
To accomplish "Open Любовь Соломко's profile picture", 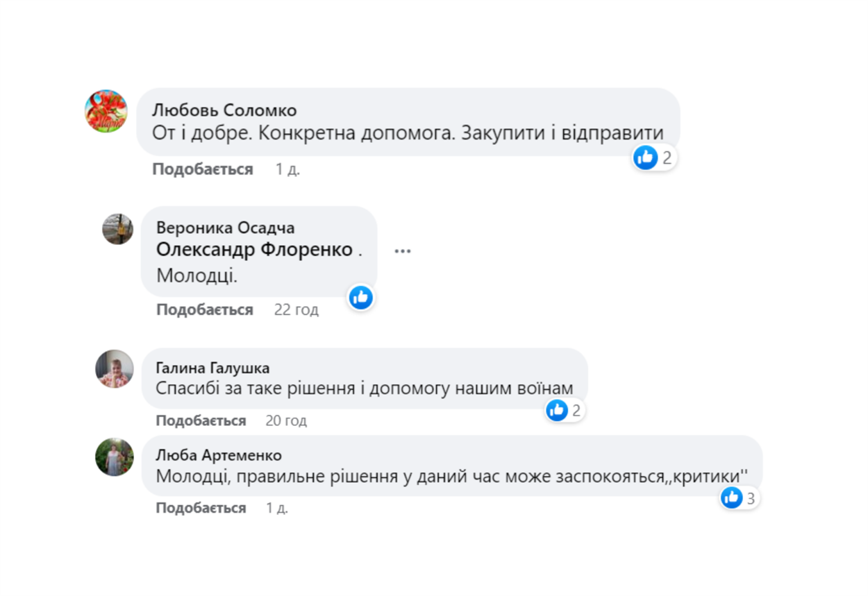I will (x=106, y=110).
